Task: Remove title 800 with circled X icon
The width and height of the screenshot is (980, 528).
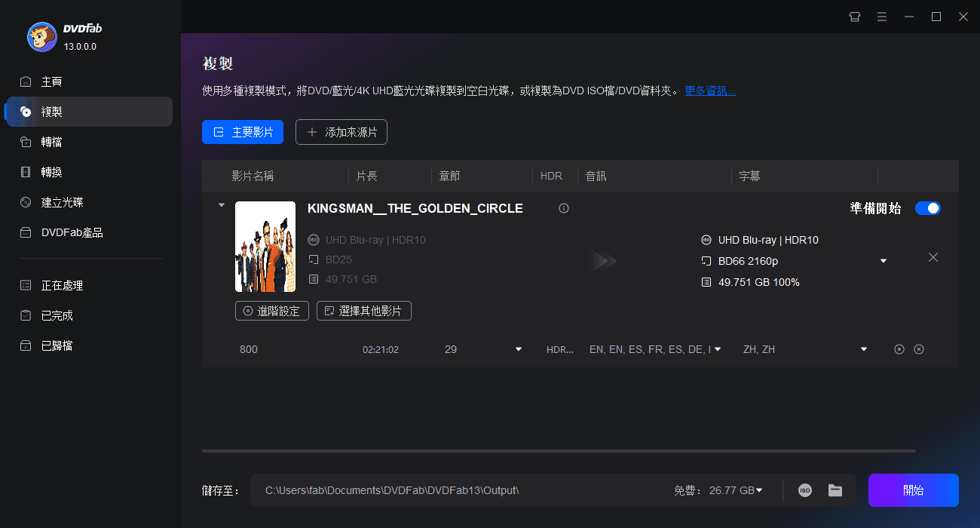Action: (x=919, y=349)
